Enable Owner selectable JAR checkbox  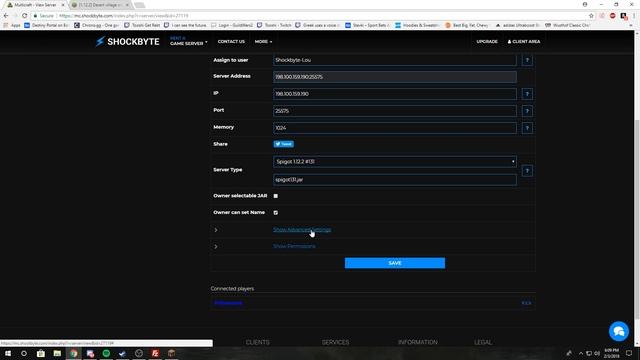click(276, 196)
